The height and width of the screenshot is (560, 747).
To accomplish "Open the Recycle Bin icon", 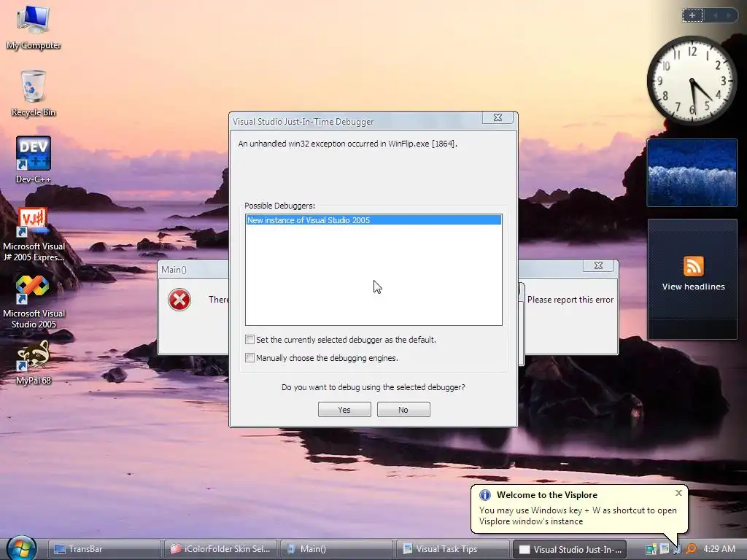I will point(34,93).
